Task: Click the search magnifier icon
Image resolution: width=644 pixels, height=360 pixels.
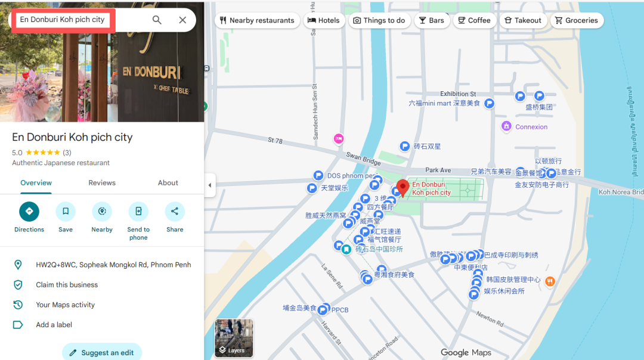Action: coord(157,20)
